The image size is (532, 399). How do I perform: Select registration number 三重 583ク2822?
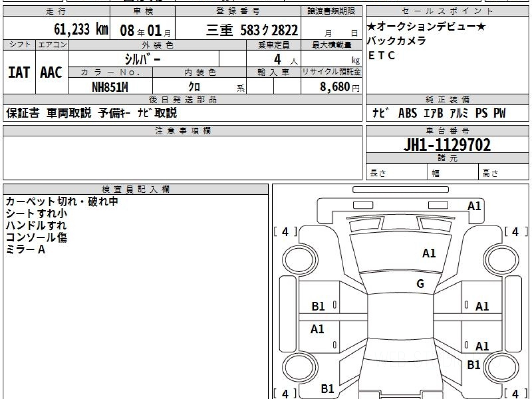pos(252,30)
